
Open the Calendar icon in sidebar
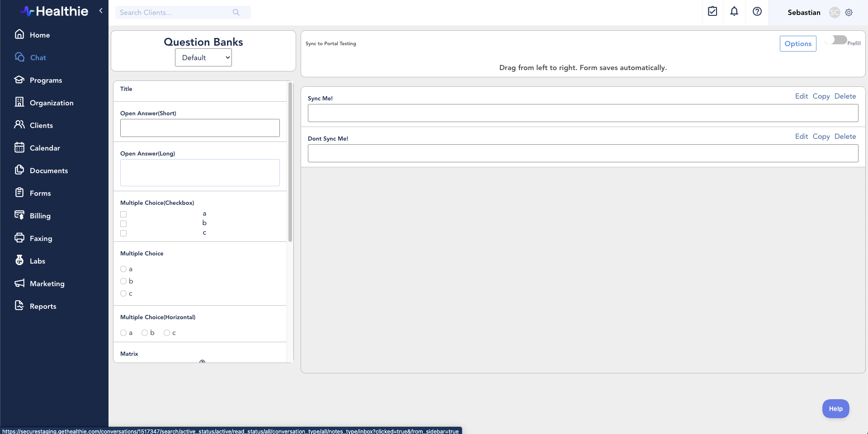click(19, 147)
